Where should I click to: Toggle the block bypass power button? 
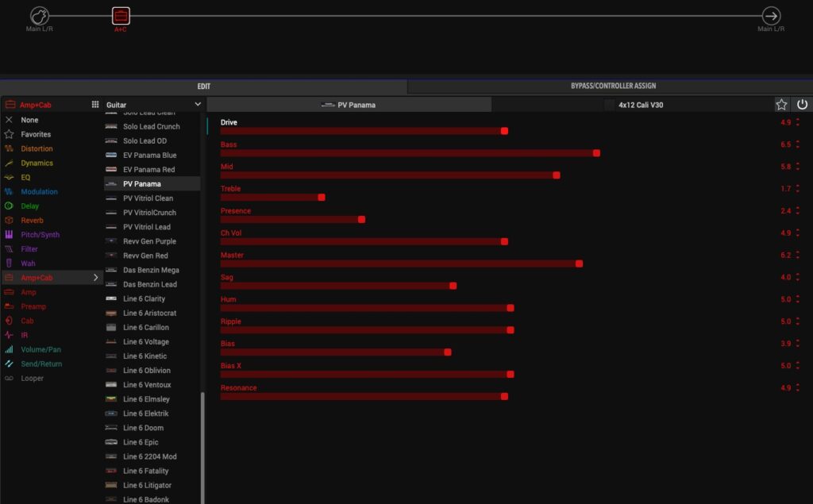[802, 105]
